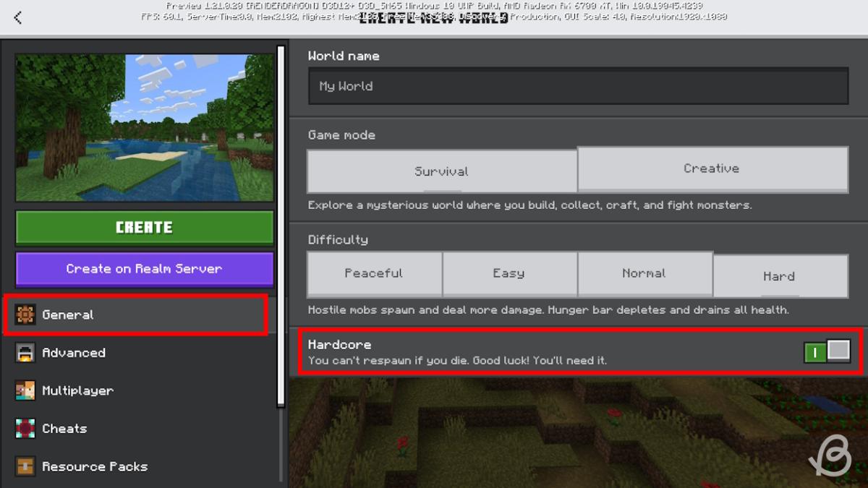Screen dimensions: 868x488
Task: Select Hard difficulty
Action: coord(779,276)
